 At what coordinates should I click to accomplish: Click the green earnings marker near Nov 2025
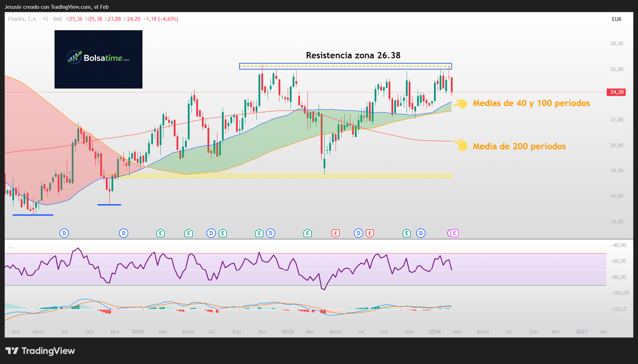(x=407, y=233)
